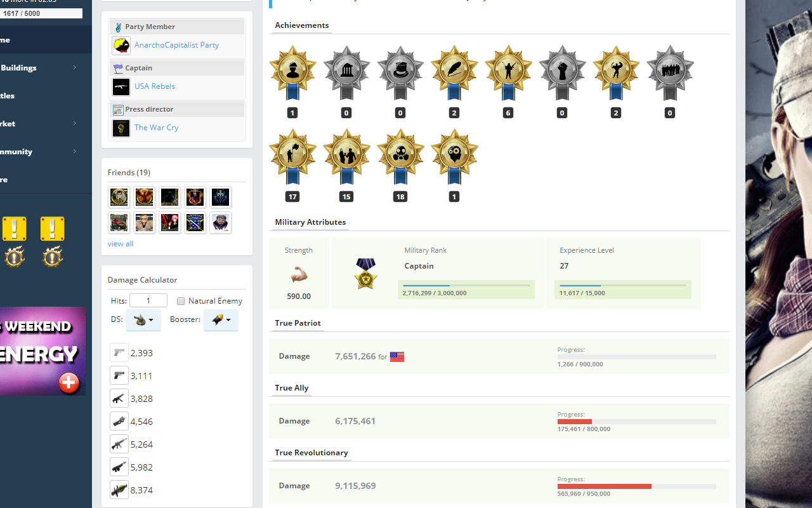
Task: Click the congress building achievement medal
Action: click(346, 72)
